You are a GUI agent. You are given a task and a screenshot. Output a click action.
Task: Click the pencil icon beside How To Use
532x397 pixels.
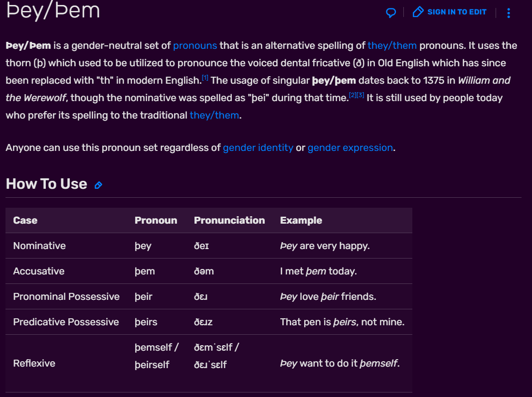(98, 185)
